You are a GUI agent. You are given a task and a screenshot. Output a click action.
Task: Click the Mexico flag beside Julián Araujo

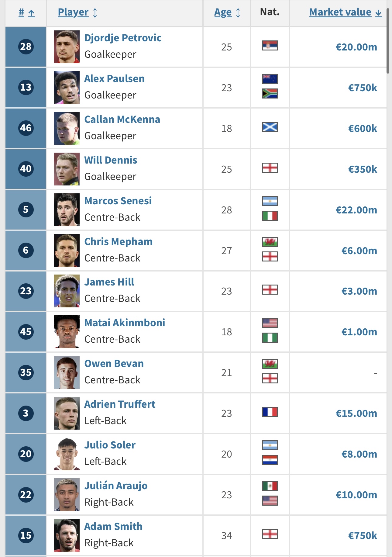270,486
